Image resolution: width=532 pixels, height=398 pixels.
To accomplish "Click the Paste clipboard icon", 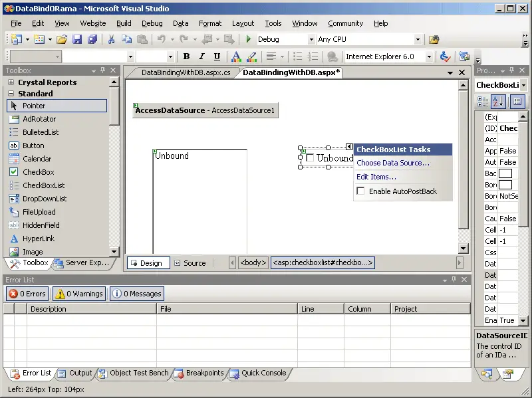I will click(142, 39).
